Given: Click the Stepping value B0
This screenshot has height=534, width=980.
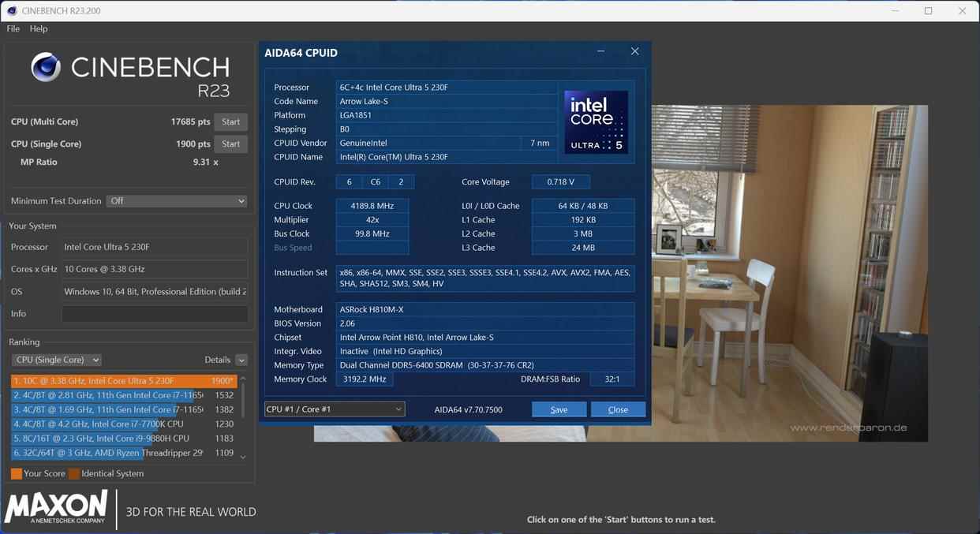Looking at the screenshot, I should pyautogui.click(x=447, y=129).
